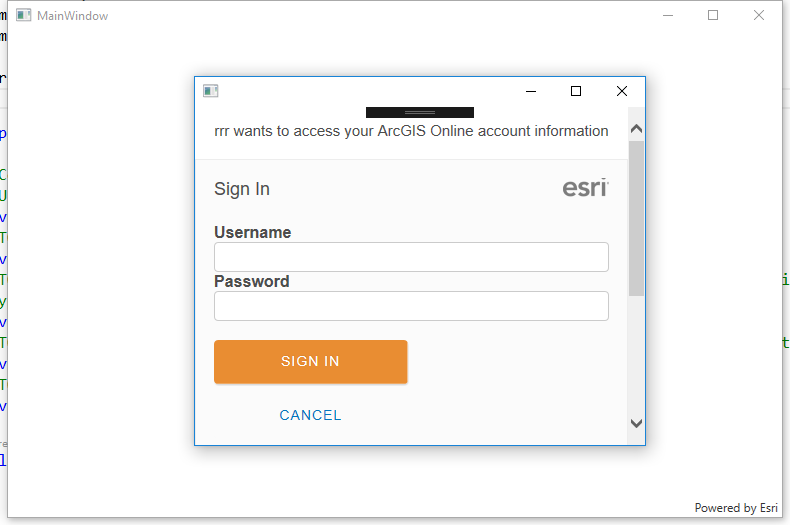790x525 pixels.
Task: Click the Username label
Action: coord(253,232)
